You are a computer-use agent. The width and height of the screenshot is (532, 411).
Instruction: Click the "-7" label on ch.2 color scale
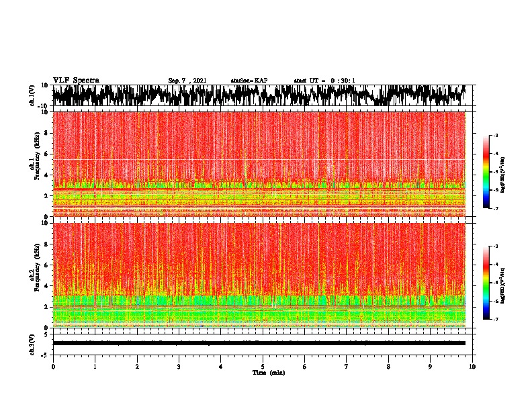pyautogui.click(x=496, y=319)
